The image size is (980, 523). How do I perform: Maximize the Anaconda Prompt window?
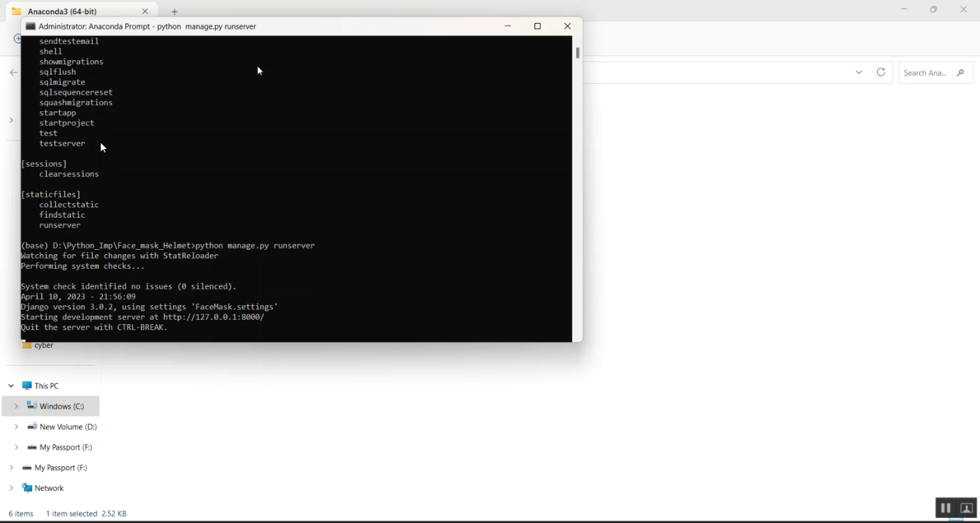(538, 26)
